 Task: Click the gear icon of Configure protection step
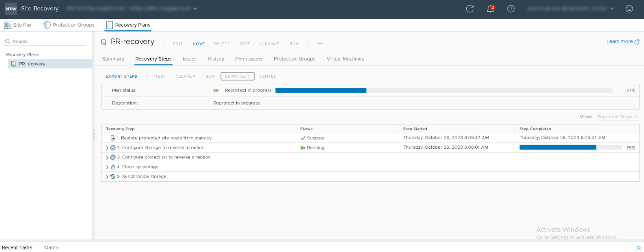pos(113,157)
